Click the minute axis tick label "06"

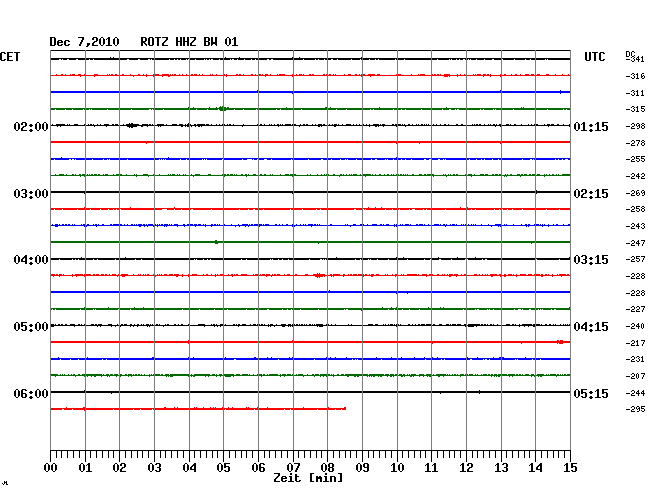[x=258, y=467]
